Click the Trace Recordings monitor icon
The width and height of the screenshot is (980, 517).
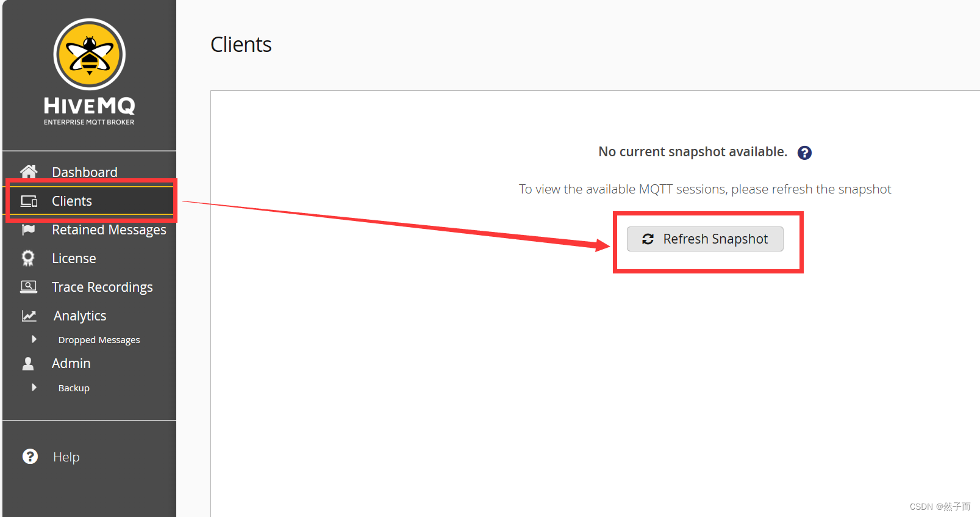click(x=29, y=287)
